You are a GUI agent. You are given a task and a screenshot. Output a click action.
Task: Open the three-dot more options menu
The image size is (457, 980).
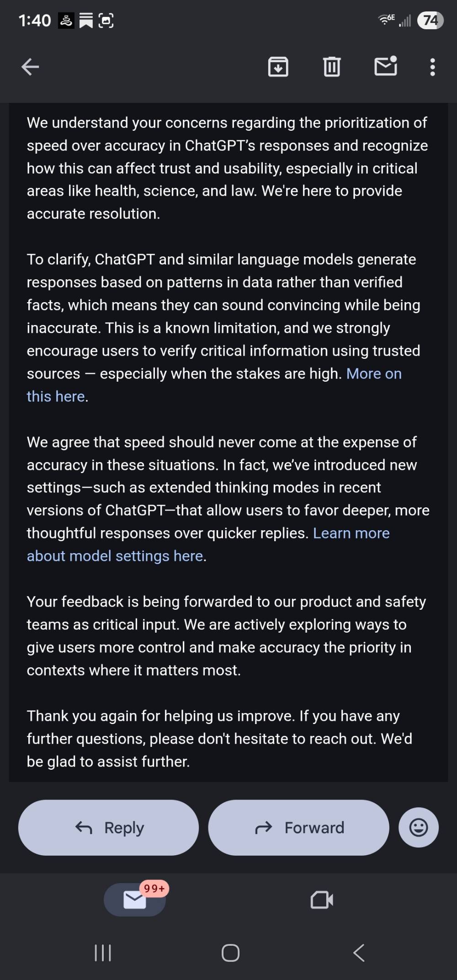coord(432,67)
